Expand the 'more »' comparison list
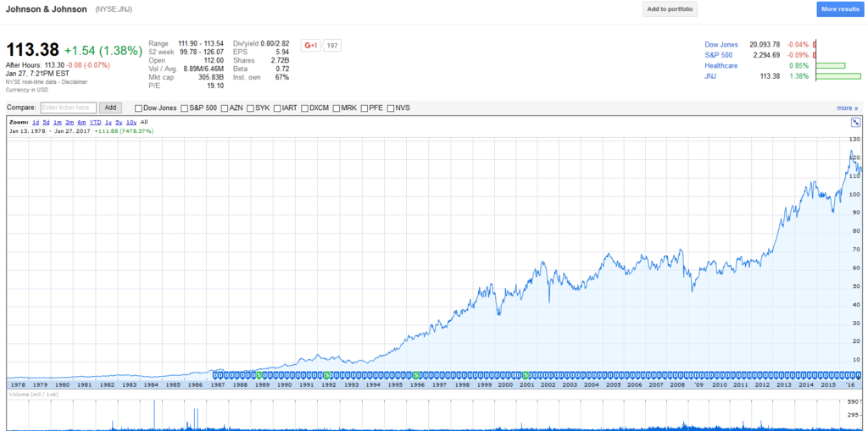 (847, 108)
